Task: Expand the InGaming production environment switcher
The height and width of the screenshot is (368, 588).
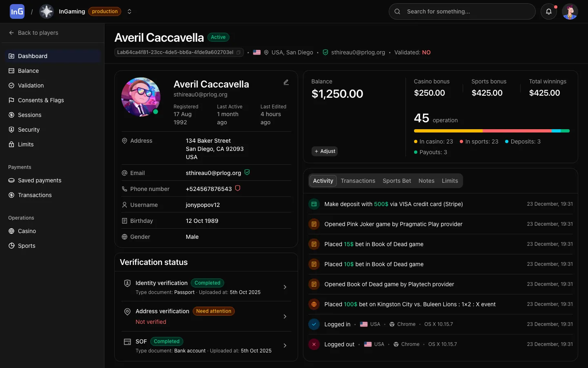Action: pyautogui.click(x=129, y=11)
